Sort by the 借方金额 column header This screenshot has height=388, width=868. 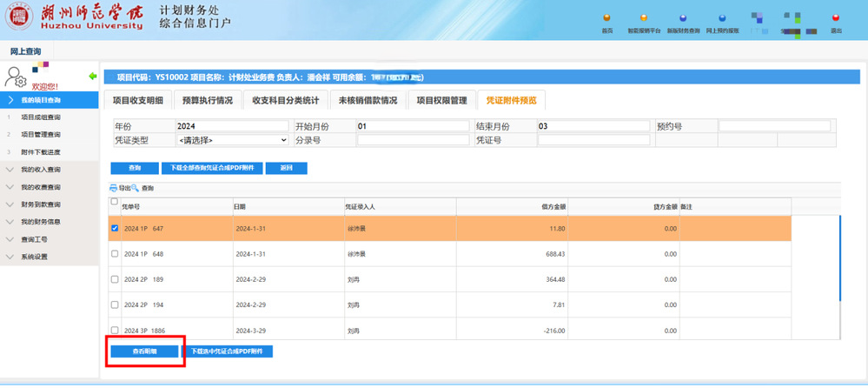[512, 206]
